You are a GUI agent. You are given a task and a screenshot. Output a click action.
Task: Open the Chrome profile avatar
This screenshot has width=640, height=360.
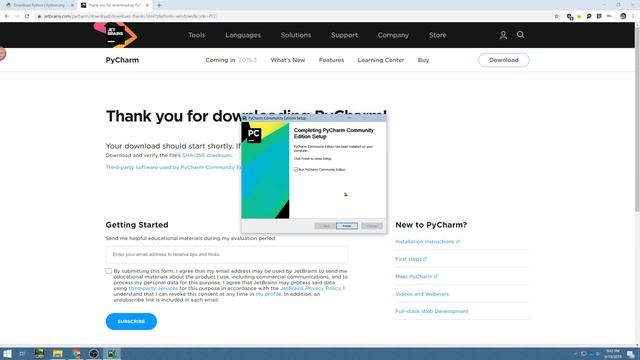click(x=623, y=16)
